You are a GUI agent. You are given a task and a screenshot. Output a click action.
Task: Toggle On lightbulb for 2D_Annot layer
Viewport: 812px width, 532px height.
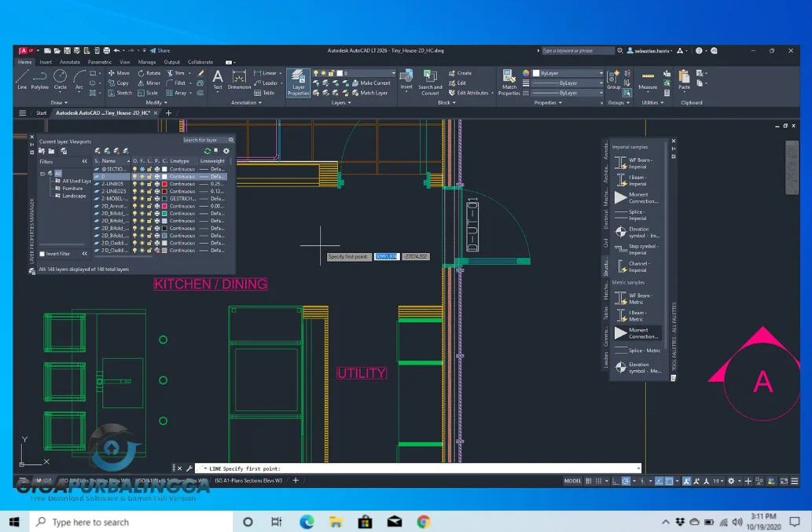134,206
